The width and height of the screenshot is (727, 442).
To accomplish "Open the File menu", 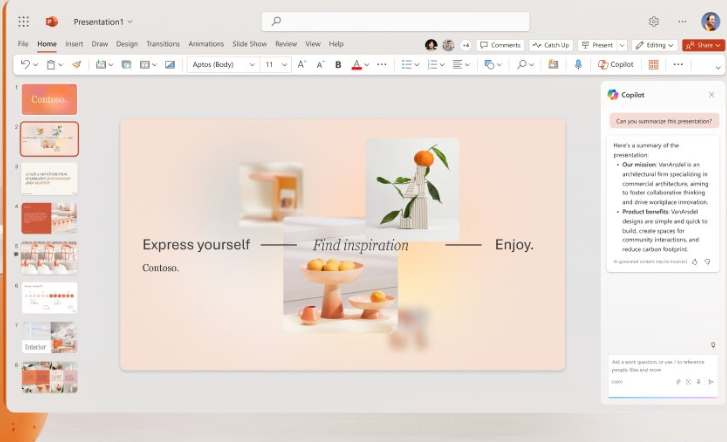I will [x=23, y=44].
